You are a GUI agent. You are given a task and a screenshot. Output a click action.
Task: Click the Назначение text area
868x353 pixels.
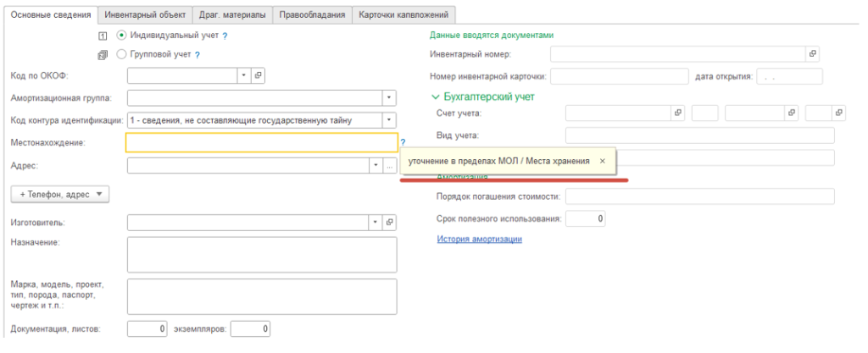tap(262, 255)
